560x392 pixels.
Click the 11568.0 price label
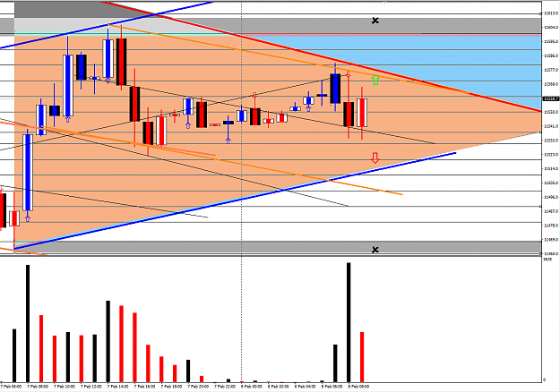(551, 84)
